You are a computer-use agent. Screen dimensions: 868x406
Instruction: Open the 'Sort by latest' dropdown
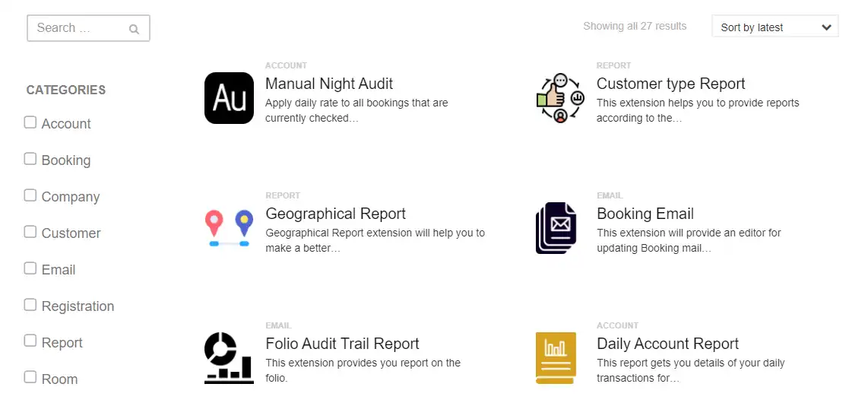point(775,27)
